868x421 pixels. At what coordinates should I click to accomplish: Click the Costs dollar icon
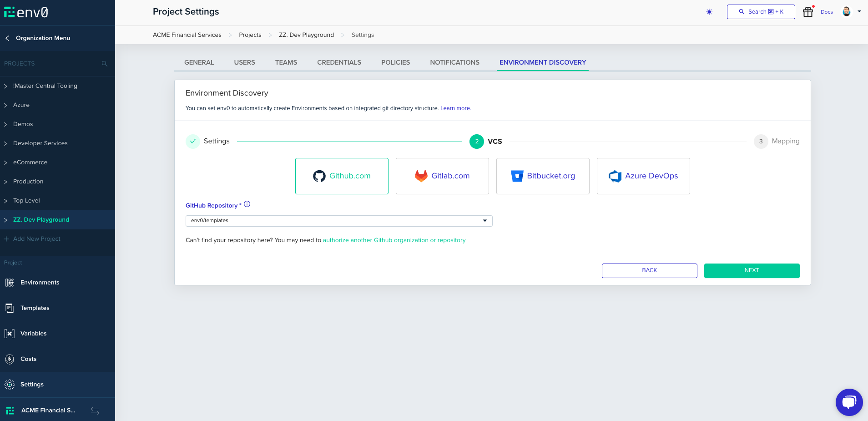pyautogui.click(x=10, y=359)
